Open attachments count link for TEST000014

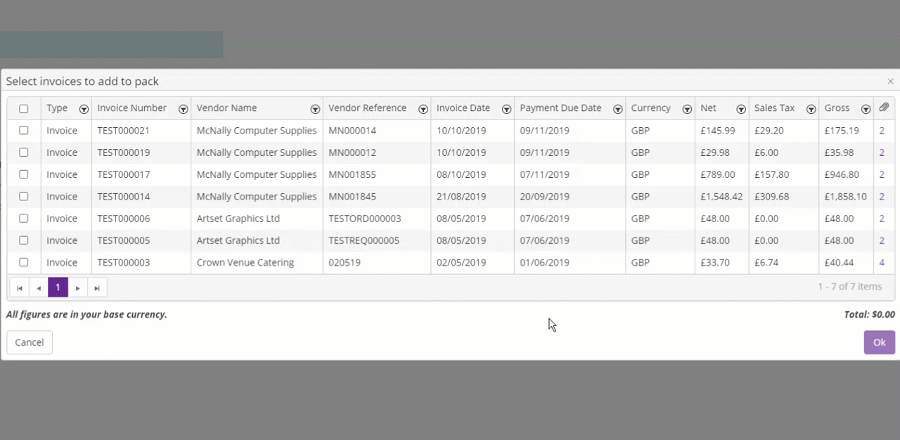882,196
